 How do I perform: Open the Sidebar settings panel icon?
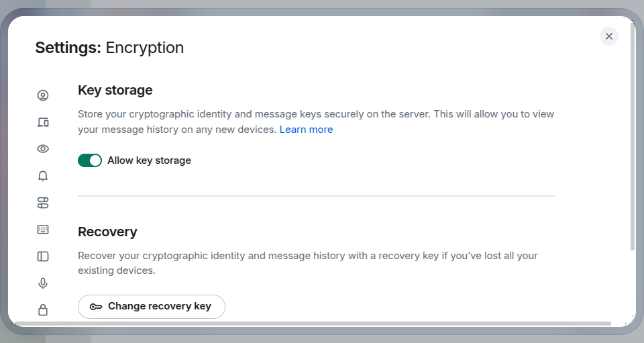[43, 256]
